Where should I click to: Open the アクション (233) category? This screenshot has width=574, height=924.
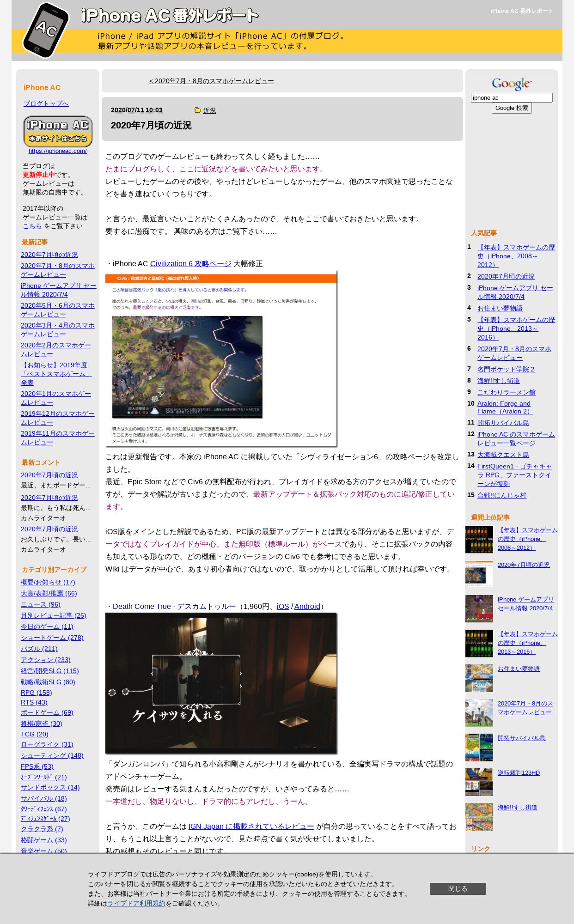coord(45,660)
